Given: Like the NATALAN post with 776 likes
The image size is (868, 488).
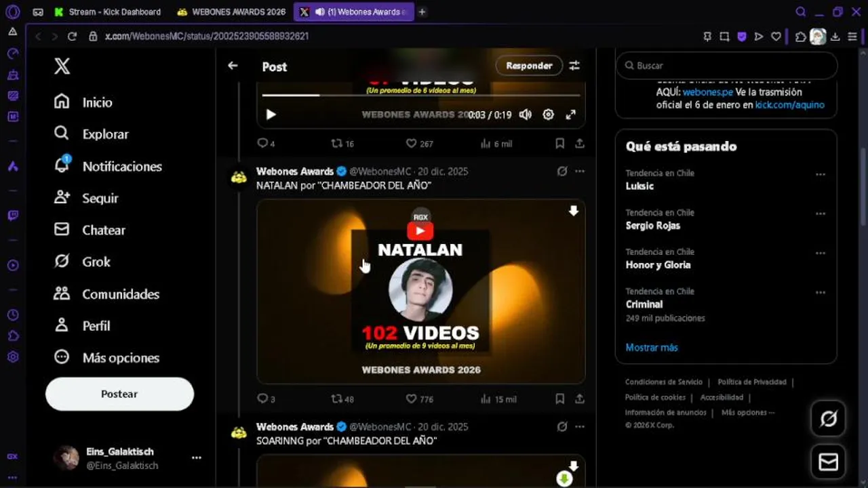Looking at the screenshot, I should [x=419, y=399].
